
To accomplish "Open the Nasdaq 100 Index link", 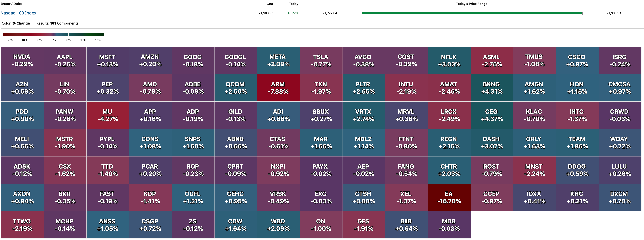I will pyautogui.click(x=18, y=13).
